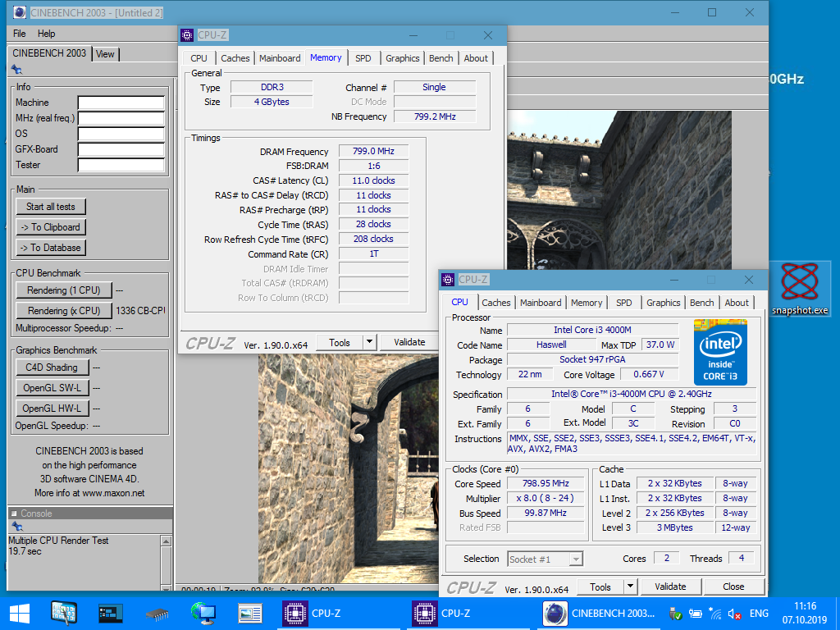Viewport: 840px width, 630px height.
Task: Click the Close button in CPU-Z CPU window
Action: point(733,587)
